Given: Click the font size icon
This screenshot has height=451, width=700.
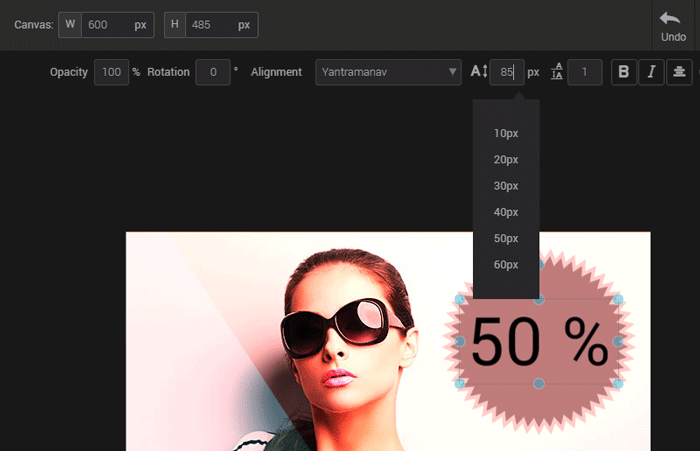Looking at the screenshot, I should click(479, 72).
